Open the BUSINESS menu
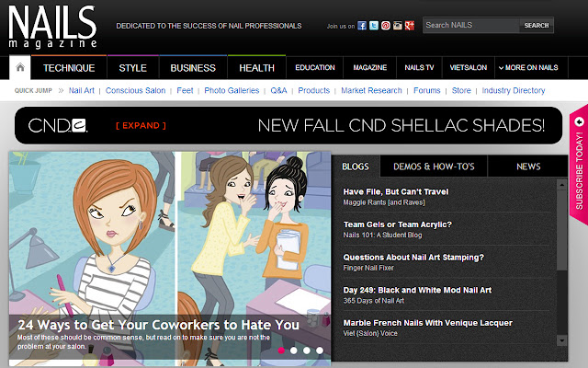588x368 pixels. click(x=193, y=68)
